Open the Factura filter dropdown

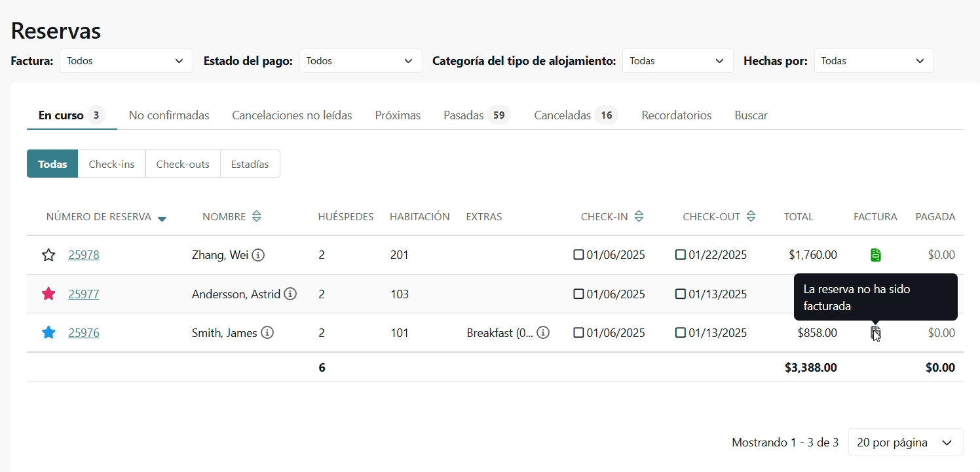pos(126,61)
